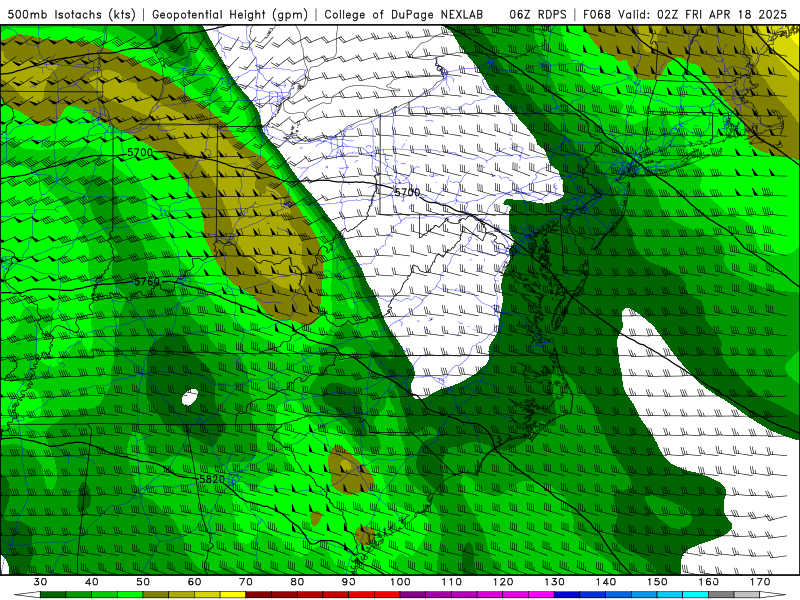800x600 pixels.
Task: Click the 5700 contour label over green shading
Action: coord(140,152)
